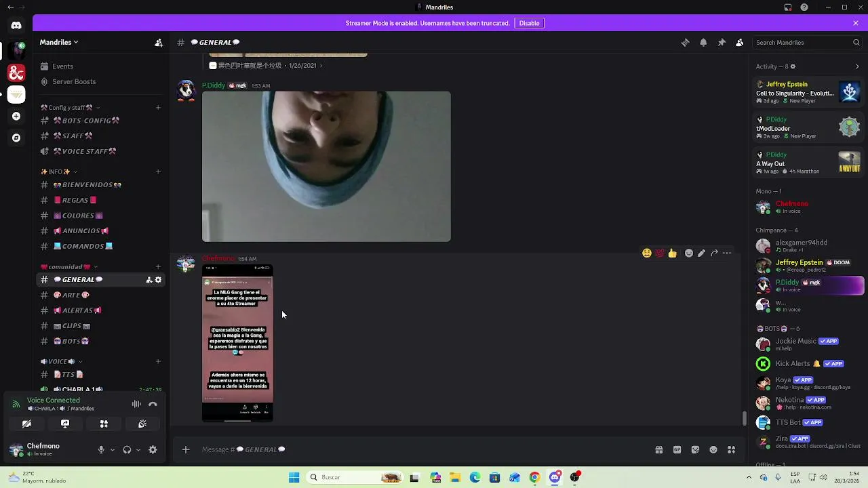
Task: Select the COMANDOS channel
Action: tap(102, 246)
